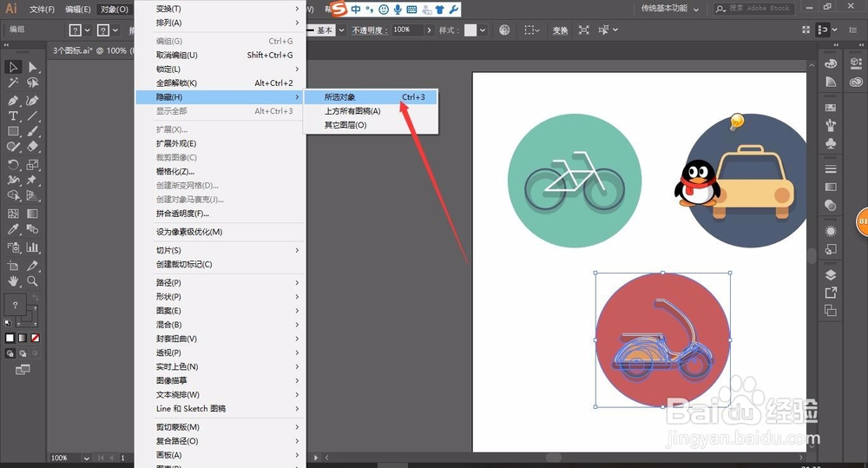Expand the 排列(A) submenu
Image resolution: width=868 pixels, height=468 pixels.
(220, 23)
